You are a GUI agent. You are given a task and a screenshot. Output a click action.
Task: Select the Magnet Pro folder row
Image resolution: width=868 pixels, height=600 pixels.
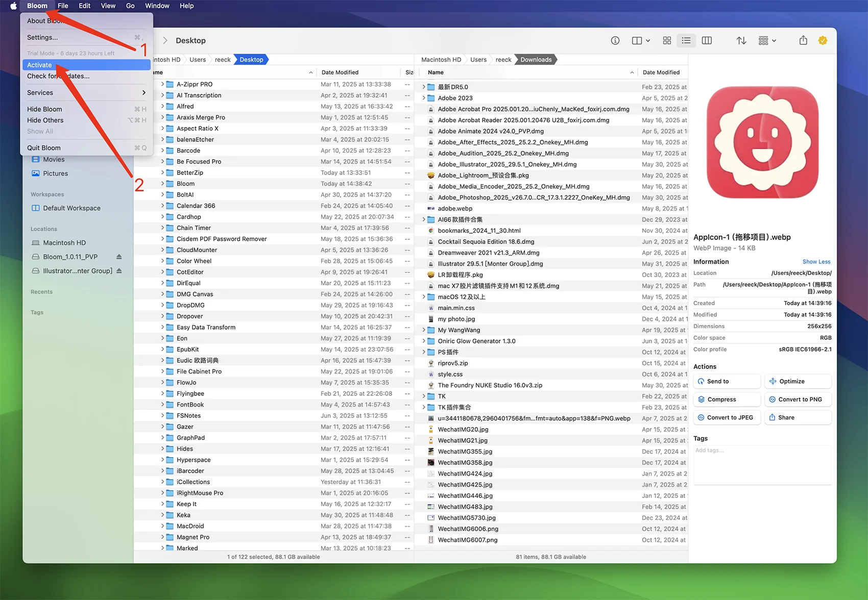[x=274, y=537]
